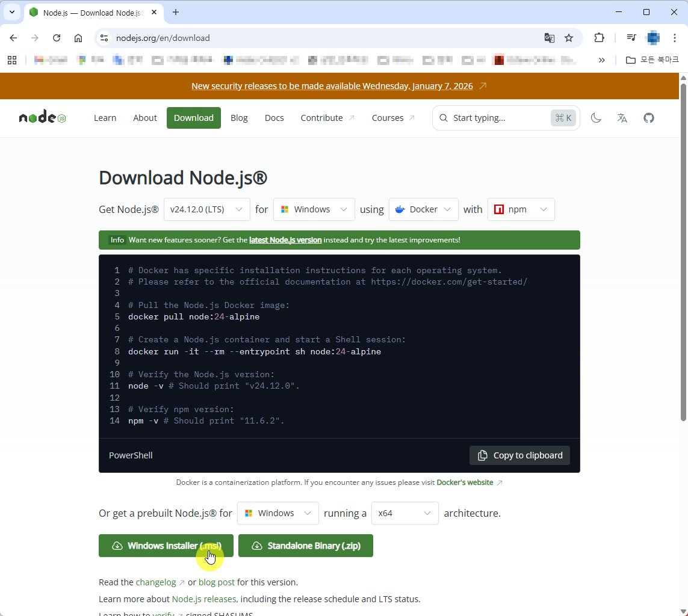688x616 pixels.
Task: Open the apps grid in bookmarks bar
Action: tap(12, 60)
